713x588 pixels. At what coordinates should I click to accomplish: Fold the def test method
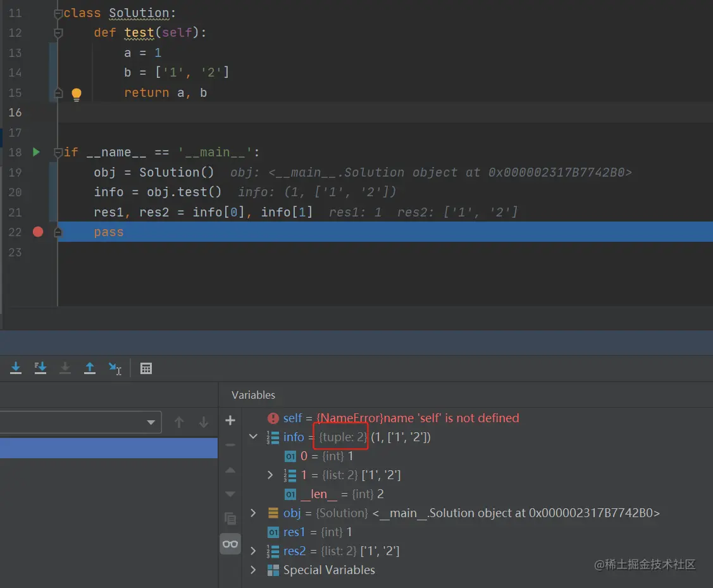58,33
